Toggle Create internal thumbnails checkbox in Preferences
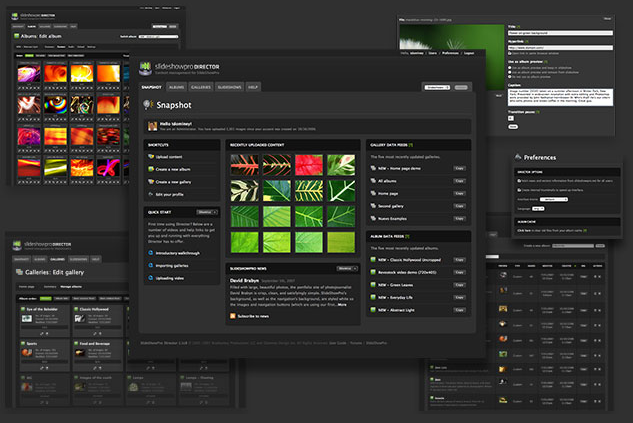Viewport: 633px width, 423px height. click(x=519, y=190)
